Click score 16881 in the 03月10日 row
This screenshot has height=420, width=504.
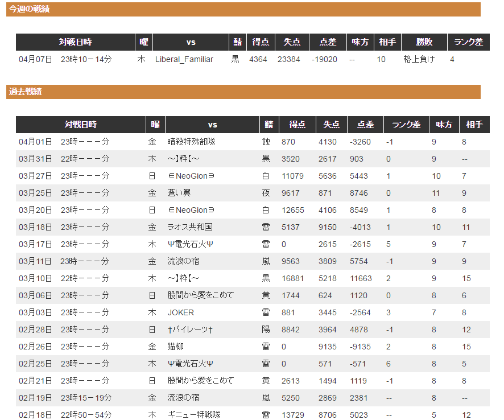(x=292, y=278)
